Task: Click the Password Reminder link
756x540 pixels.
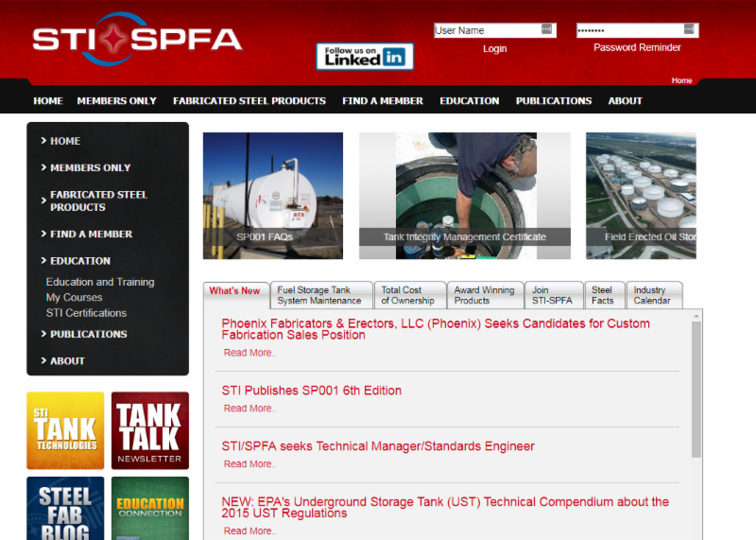Action: (x=637, y=47)
